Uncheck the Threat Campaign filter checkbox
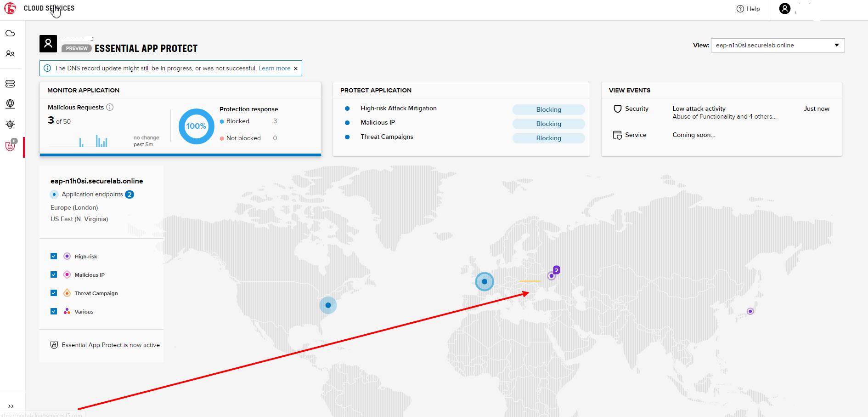The image size is (868, 417). click(54, 293)
